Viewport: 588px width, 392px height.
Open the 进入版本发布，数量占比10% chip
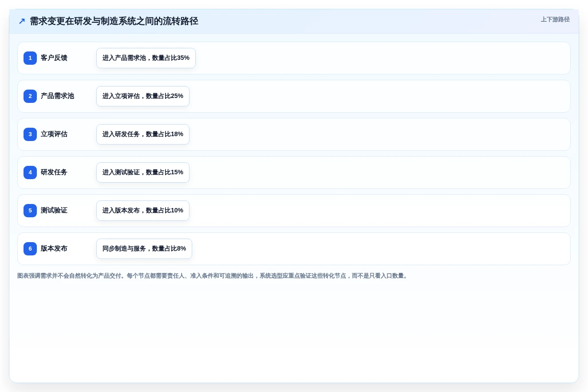tap(143, 211)
